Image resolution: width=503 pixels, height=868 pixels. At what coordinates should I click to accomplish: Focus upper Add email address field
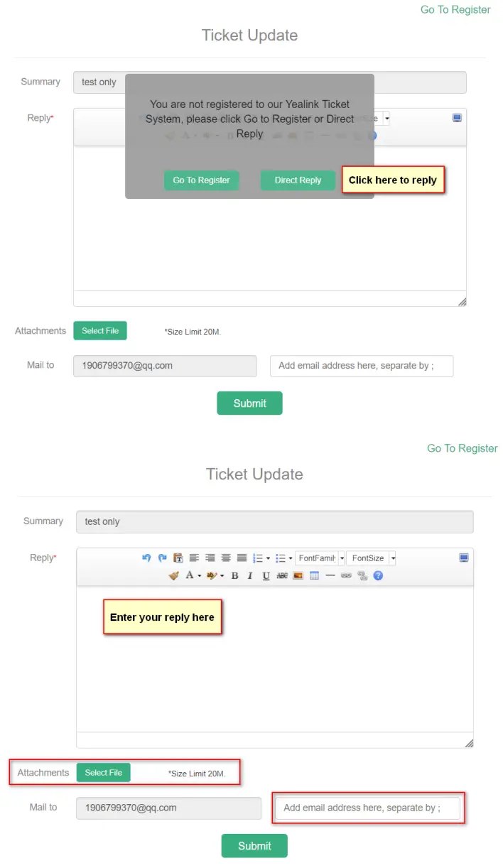pyautogui.click(x=362, y=366)
